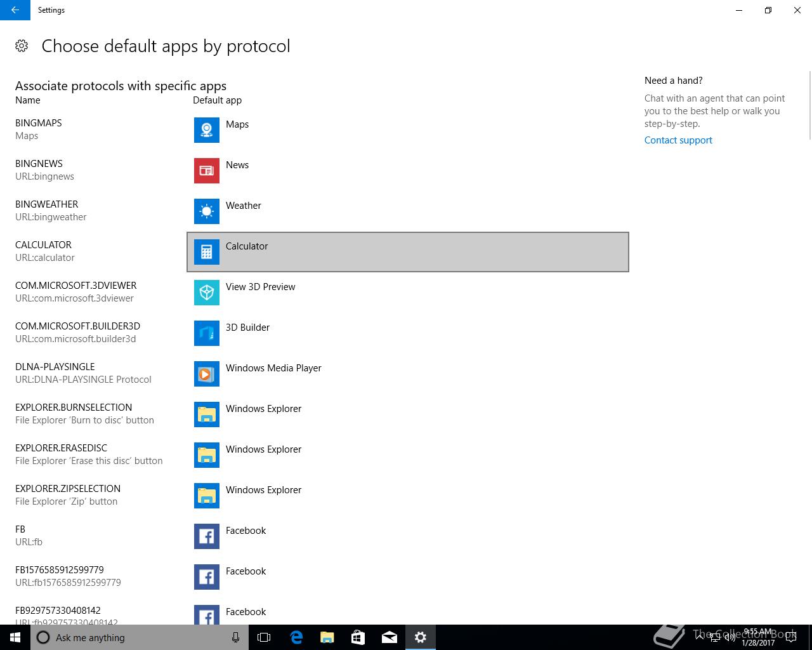This screenshot has height=650, width=812.
Task: Click the 'Erase this disc' button description
Action: tap(89, 461)
